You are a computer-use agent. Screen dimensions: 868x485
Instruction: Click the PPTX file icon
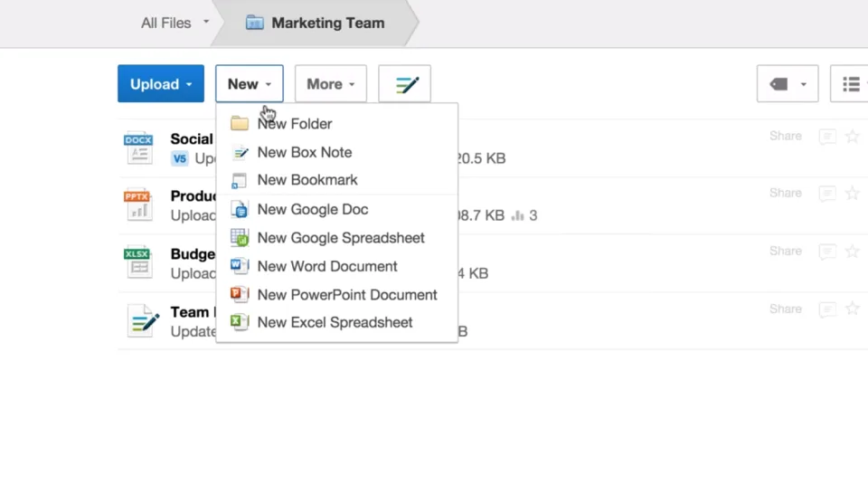pos(138,205)
